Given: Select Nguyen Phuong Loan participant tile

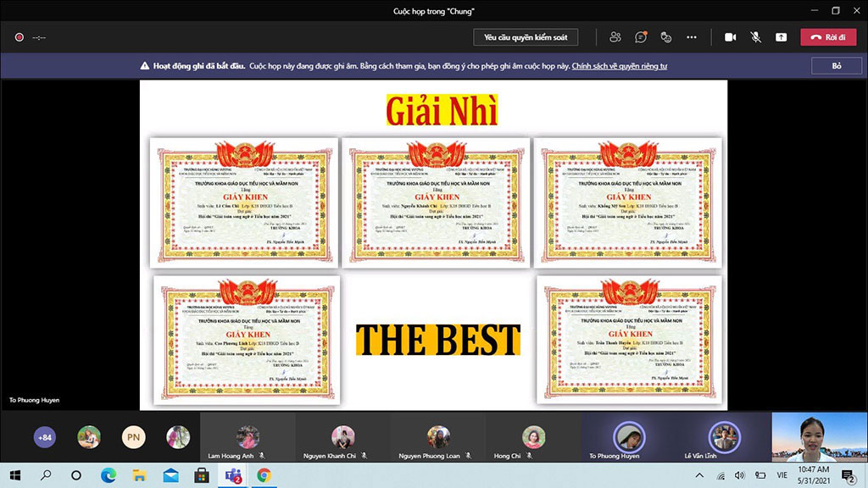Looking at the screenshot, I should tap(438, 437).
